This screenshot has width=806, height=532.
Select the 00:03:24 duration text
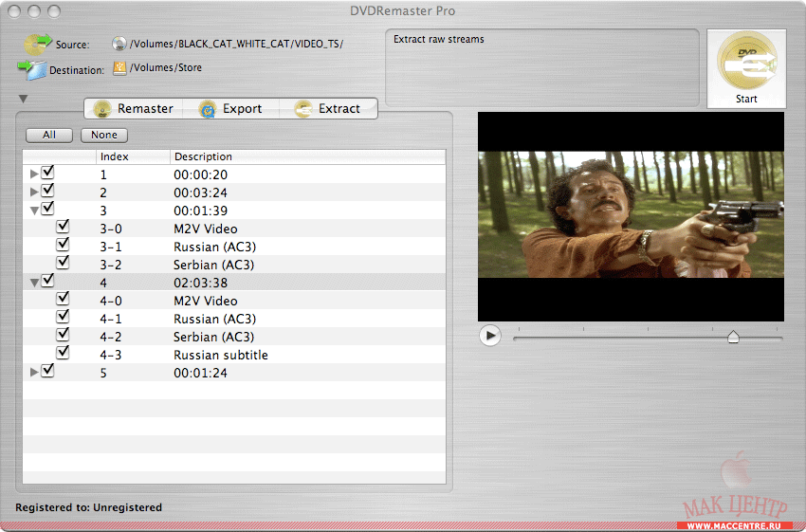point(200,193)
